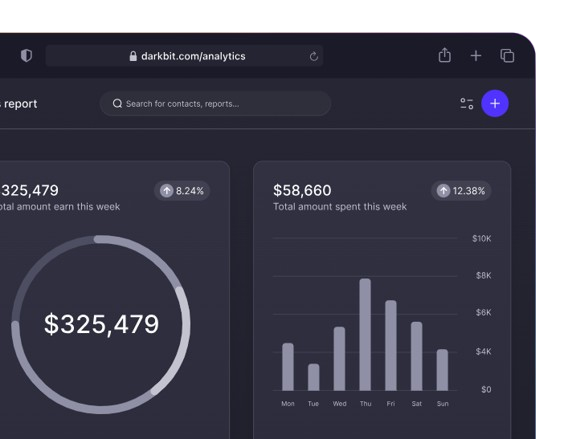This screenshot has width=568, height=439.
Task: Select the Tue bar in spending chart
Action: 314,377
